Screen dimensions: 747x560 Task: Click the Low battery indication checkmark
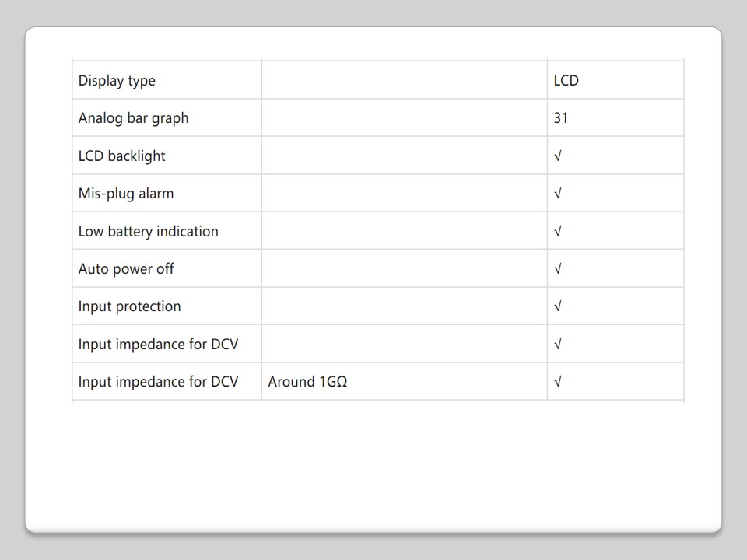point(558,232)
